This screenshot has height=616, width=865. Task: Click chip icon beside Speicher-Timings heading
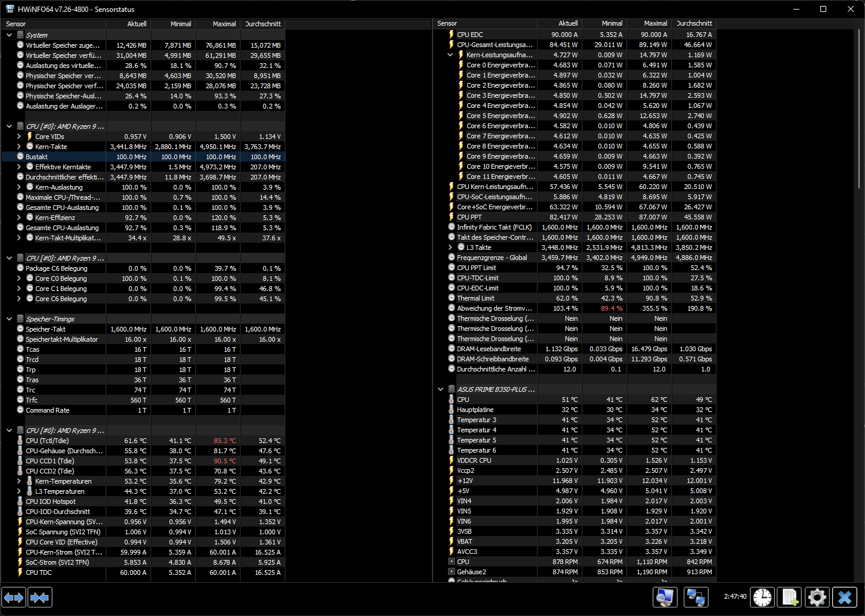pos(20,319)
